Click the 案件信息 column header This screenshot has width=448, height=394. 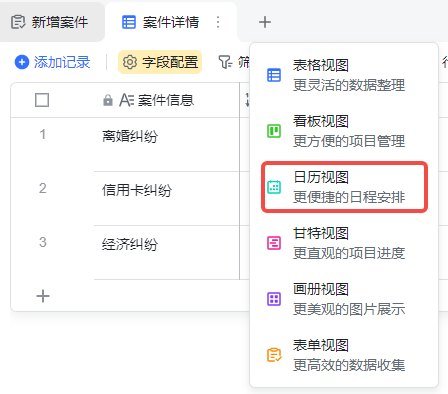167,100
